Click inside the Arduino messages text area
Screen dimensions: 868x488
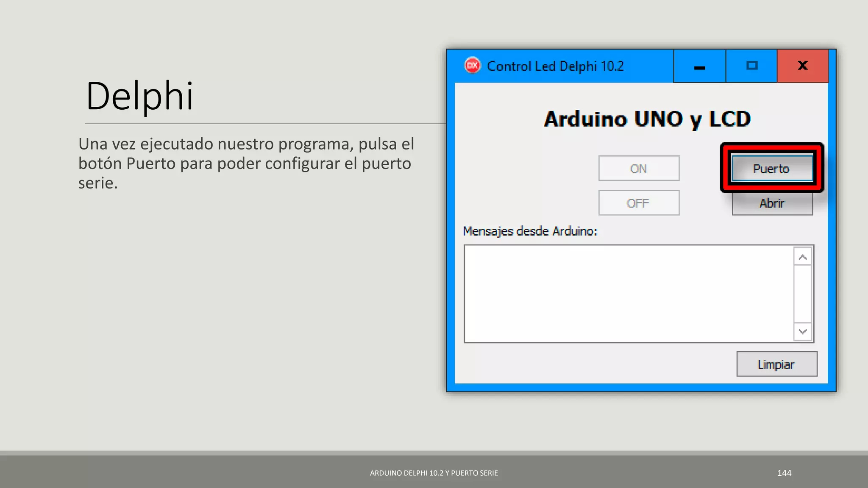click(x=629, y=294)
